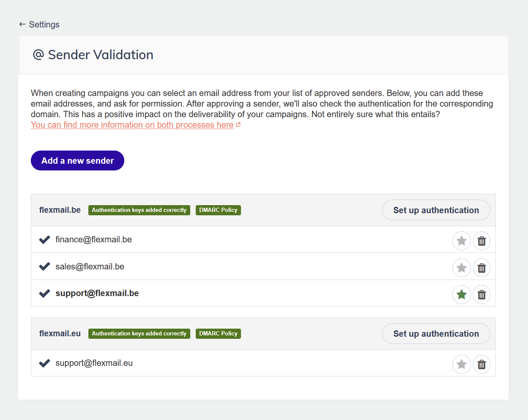
Task: Set up authentication for flexmail.be
Action: coord(436,210)
